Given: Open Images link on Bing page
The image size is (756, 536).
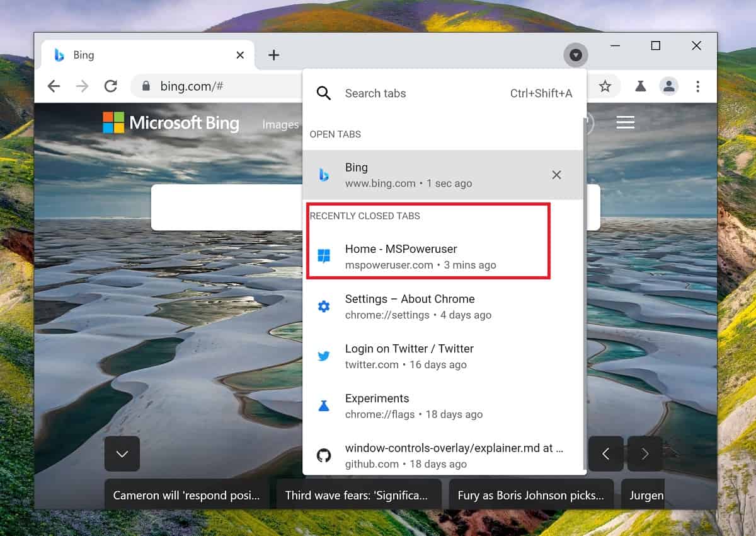Looking at the screenshot, I should click(x=280, y=124).
